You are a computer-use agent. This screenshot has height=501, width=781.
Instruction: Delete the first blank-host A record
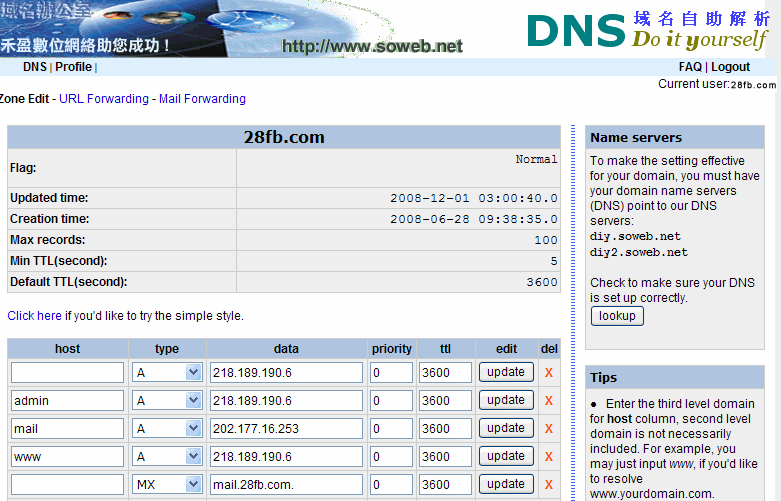[548, 373]
